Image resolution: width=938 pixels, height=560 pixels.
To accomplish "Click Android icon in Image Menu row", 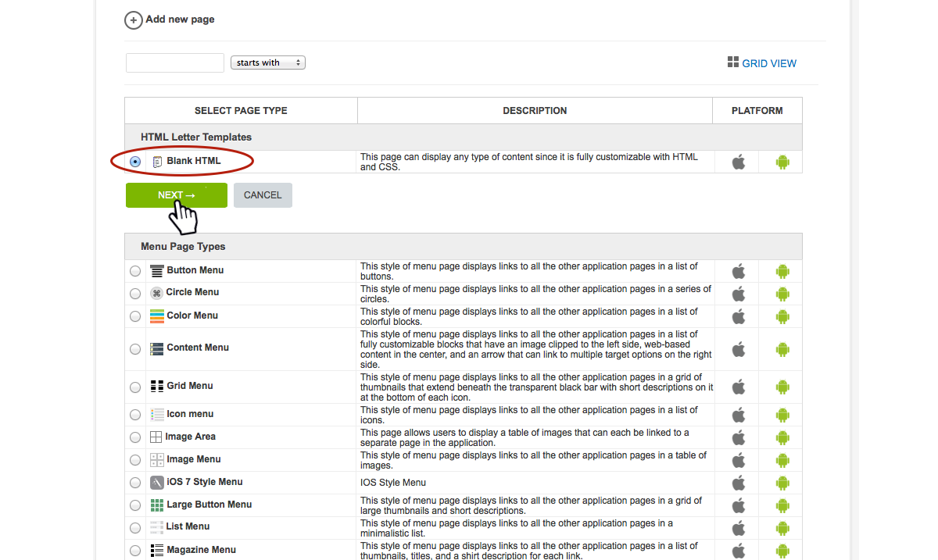I will [x=782, y=460].
